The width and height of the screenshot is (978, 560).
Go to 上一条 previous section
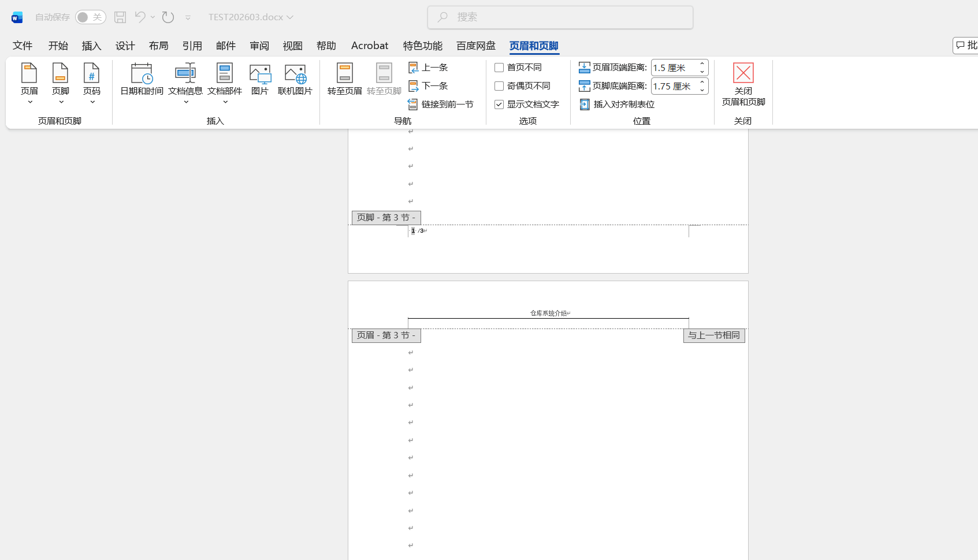pyautogui.click(x=428, y=68)
